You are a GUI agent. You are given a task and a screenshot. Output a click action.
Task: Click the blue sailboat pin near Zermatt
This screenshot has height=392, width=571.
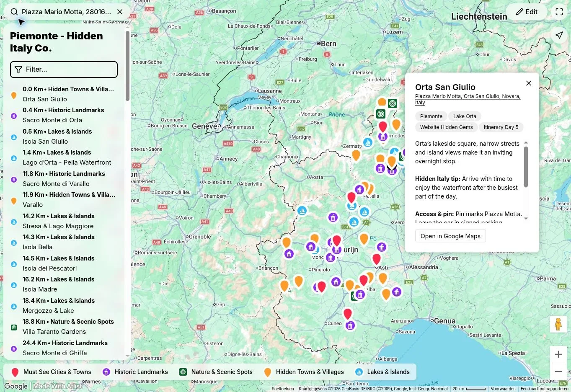[367, 142]
